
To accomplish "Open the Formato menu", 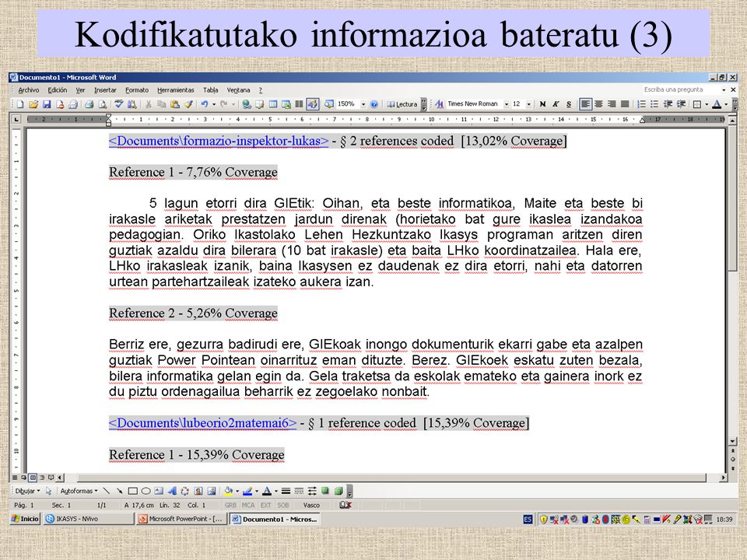I will pyautogui.click(x=137, y=90).
